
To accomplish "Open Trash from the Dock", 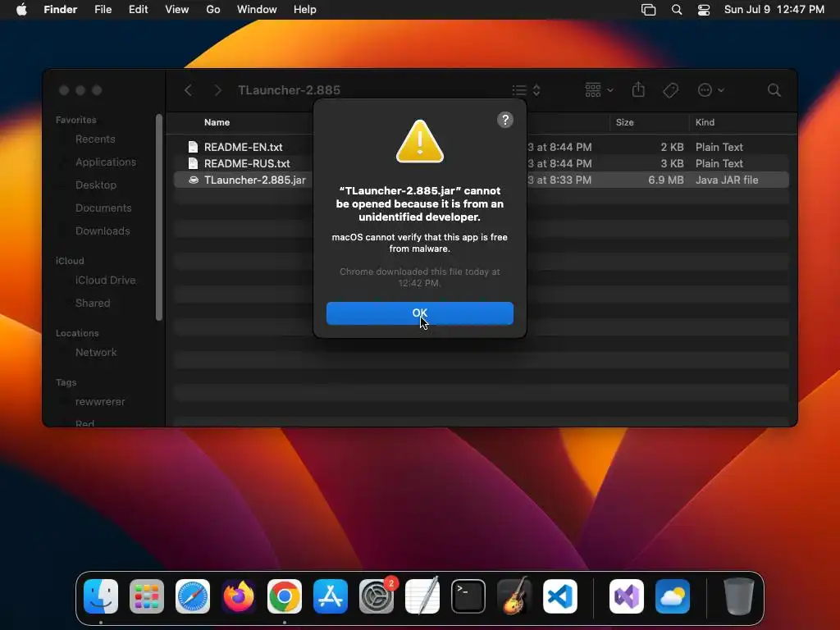I will pyautogui.click(x=739, y=596).
